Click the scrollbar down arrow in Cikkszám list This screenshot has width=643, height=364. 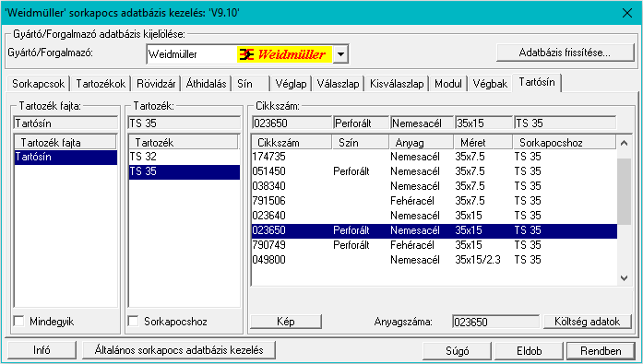[625, 278]
